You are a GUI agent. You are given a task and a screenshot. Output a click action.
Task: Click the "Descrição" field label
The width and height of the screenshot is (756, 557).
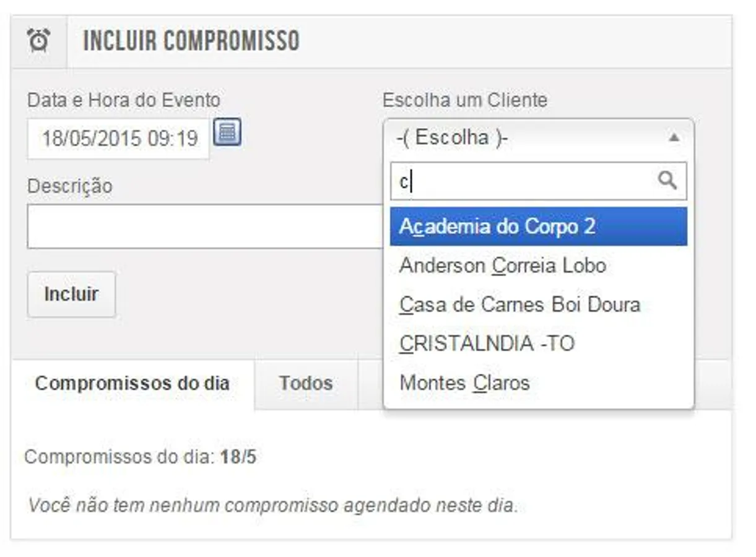(x=70, y=186)
